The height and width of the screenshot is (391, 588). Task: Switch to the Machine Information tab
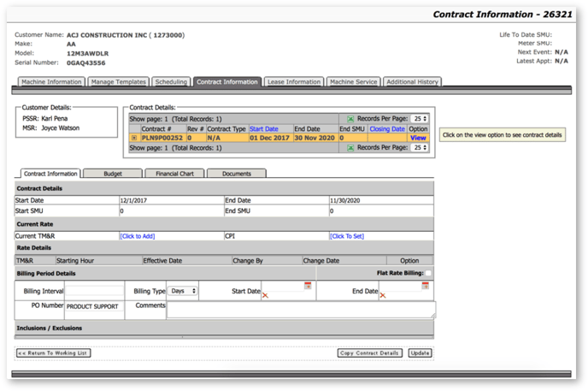click(51, 82)
